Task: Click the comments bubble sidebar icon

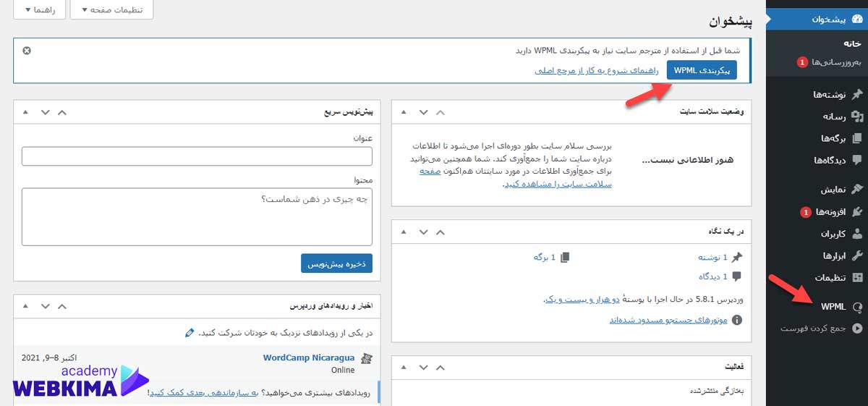Action: pyautogui.click(x=857, y=160)
